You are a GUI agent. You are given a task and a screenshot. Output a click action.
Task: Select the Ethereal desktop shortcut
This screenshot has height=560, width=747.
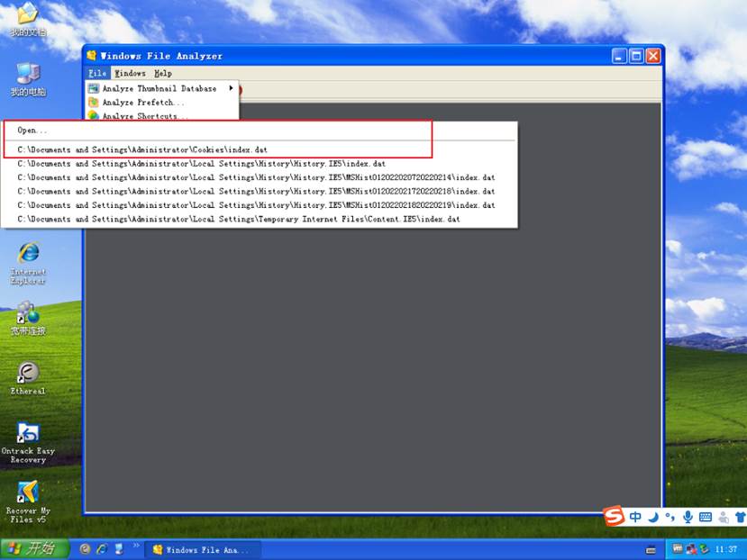pyautogui.click(x=28, y=378)
